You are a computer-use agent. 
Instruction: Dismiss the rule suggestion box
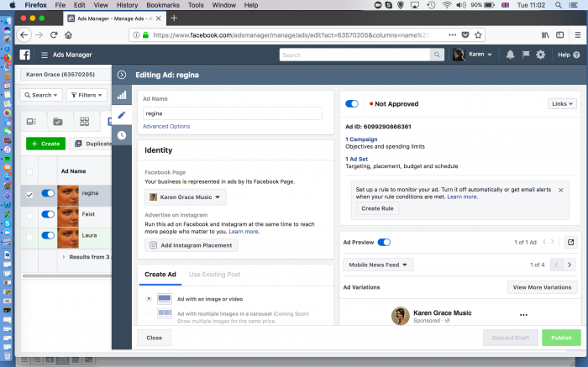560,190
